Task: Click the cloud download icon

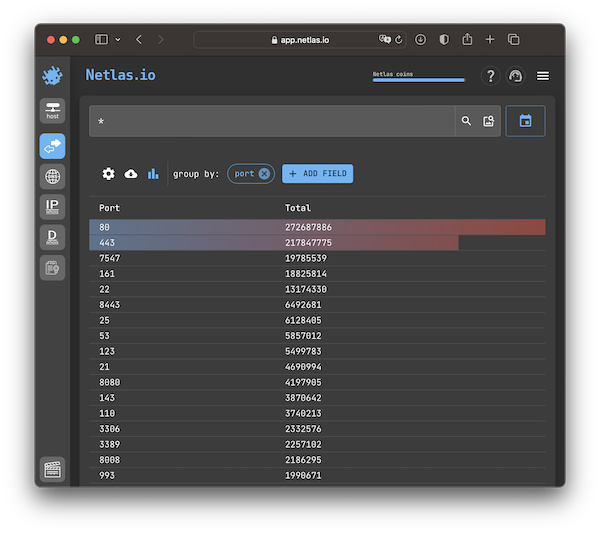Action: (131, 174)
